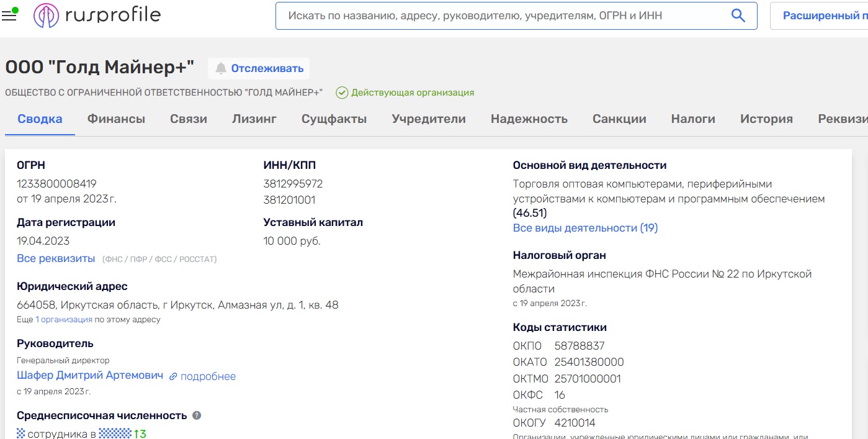Open Шафер Дмитрий Артемович profile link
The image size is (868, 439).
(90, 376)
